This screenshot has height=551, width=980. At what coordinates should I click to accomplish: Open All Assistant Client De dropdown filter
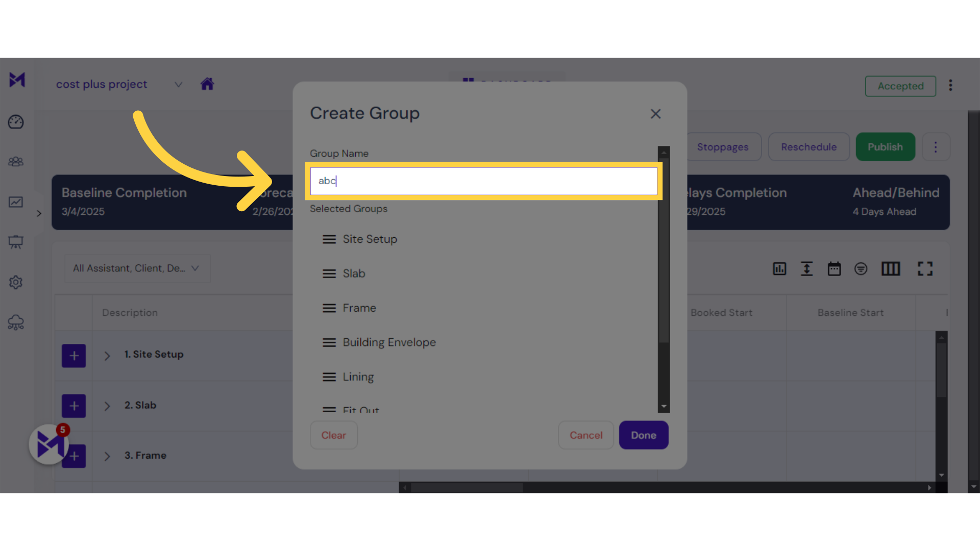[x=135, y=268]
